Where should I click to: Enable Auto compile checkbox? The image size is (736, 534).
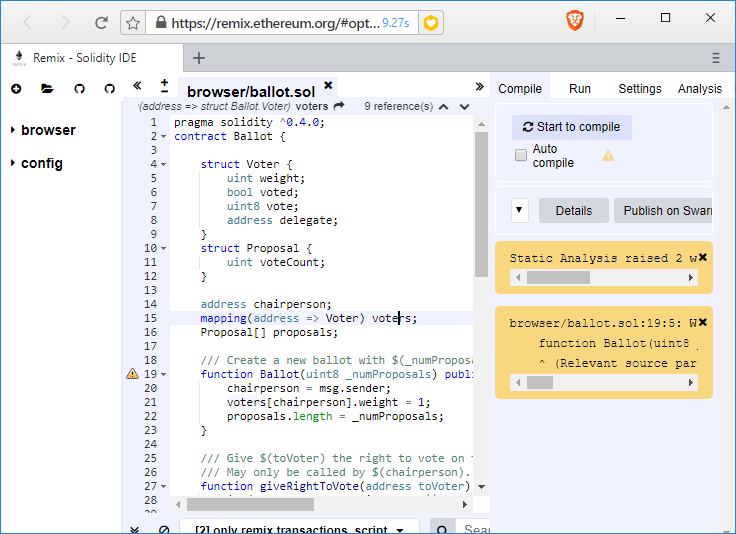(x=521, y=155)
